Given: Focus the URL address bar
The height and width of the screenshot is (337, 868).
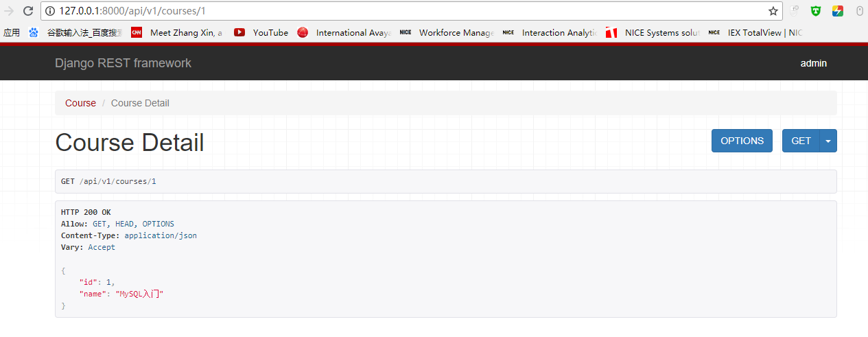Looking at the screenshot, I should 412,11.
